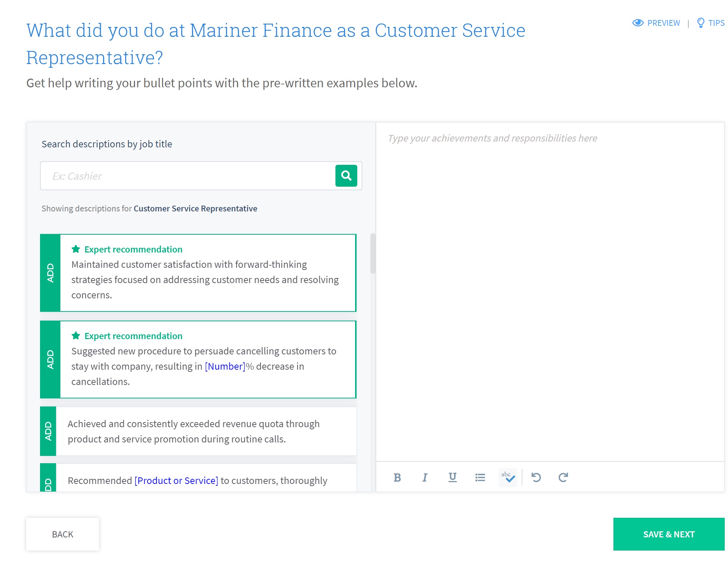Open the eye-icon Preview link
Viewport: 728px width, 568px height.
tap(656, 23)
